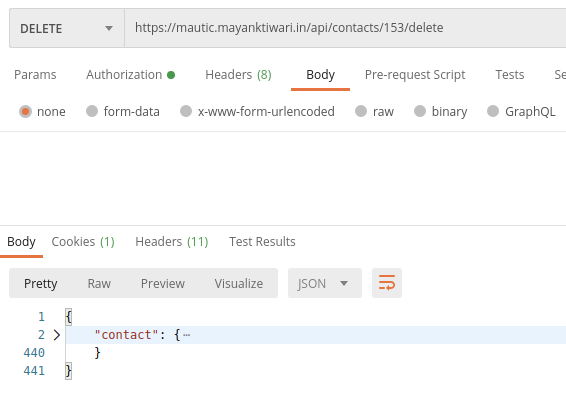
Task: Open the Authorization tab
Action: tap(130, 75)
